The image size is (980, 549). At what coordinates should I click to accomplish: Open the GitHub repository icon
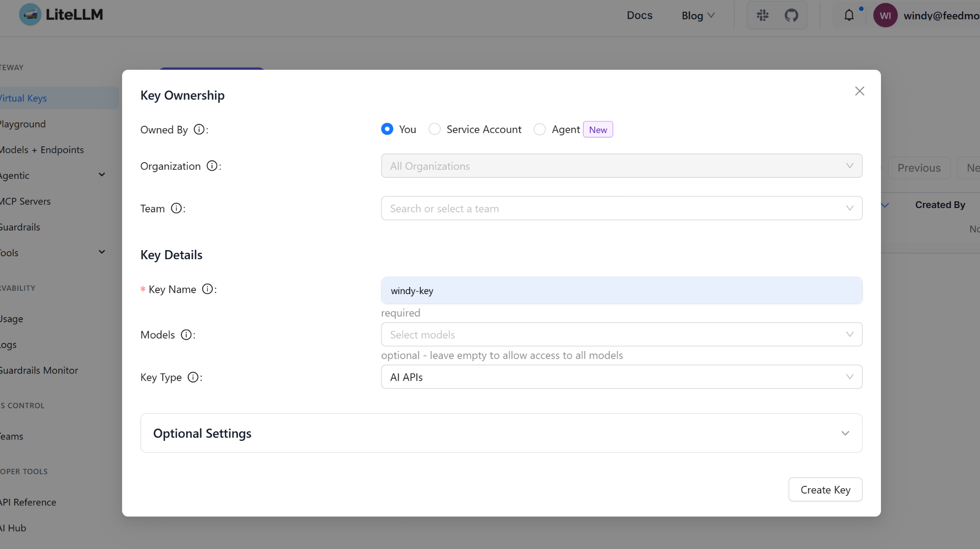pyautogui.click(x=791, y=15)
